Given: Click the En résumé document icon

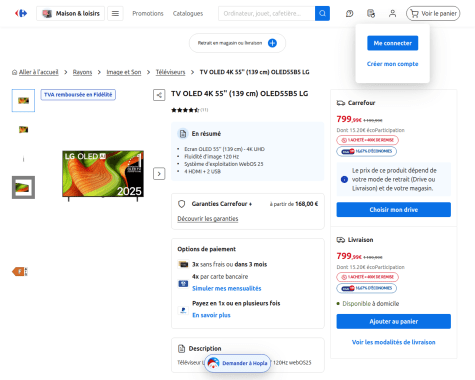Looking at the screenshot, I should pyautogui.click(x=183, y=134).
